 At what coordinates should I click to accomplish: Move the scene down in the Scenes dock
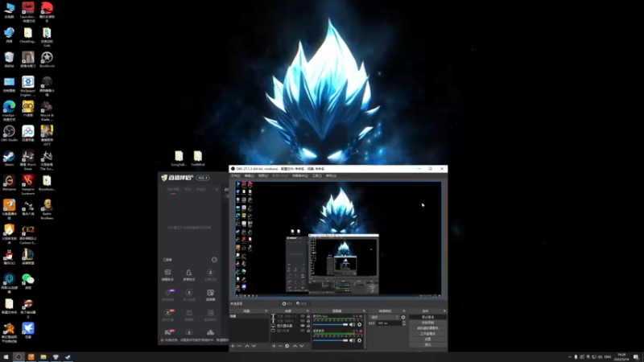pos(254,346)
